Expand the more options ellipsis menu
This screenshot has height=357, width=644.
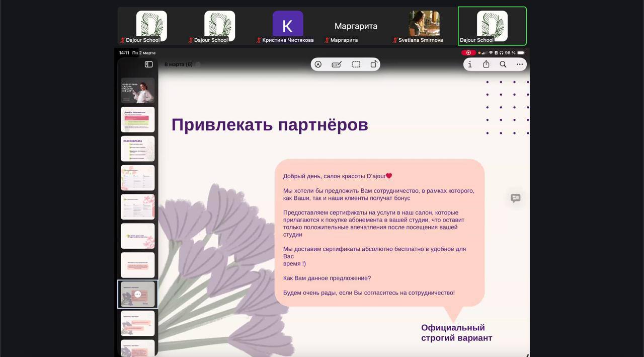coord(519,64)
